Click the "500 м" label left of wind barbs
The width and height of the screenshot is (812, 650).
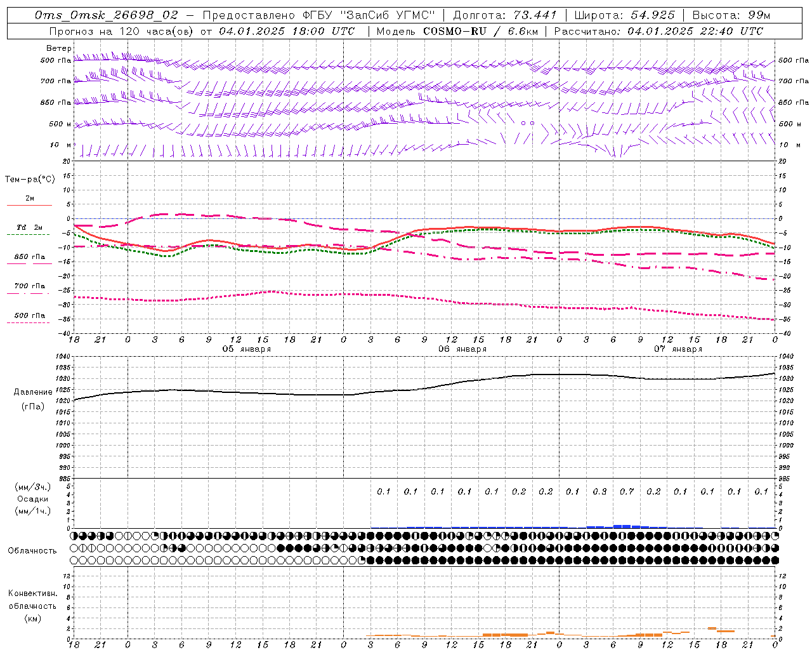pos(60,124)
